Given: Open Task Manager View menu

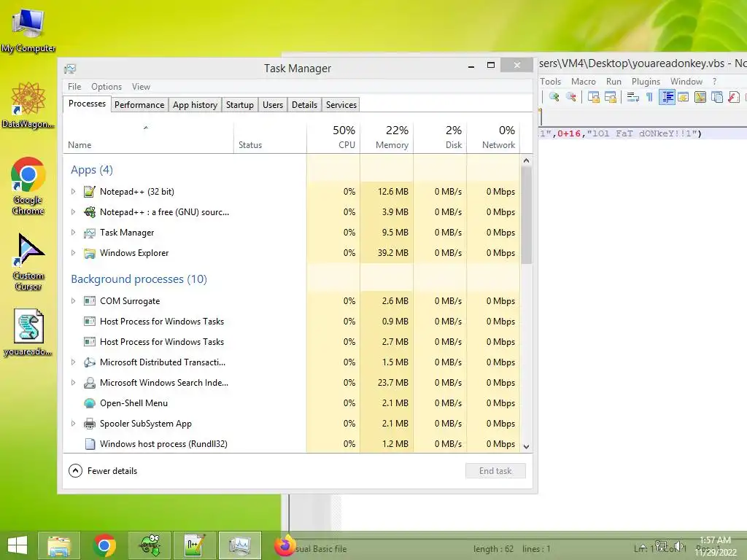Looking at the screenshot, I should click(141, 87).
